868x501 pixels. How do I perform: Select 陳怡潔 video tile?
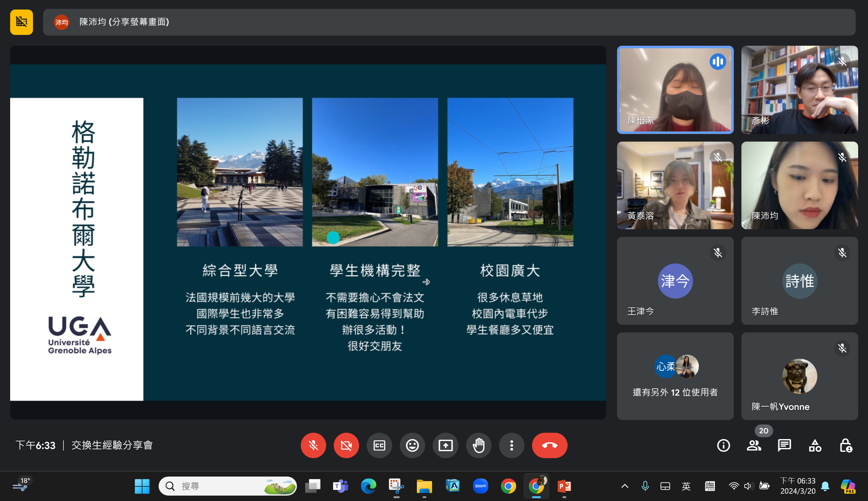tap(675, 90)
